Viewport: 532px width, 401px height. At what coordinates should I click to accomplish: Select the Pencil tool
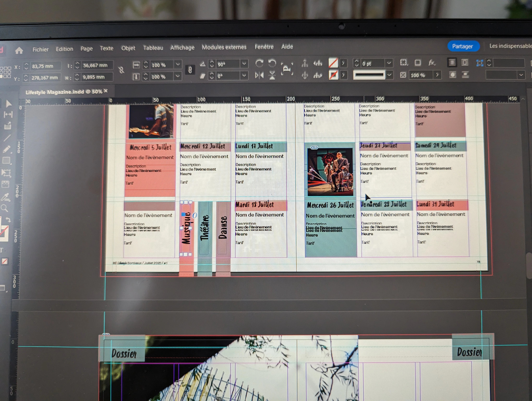[7, 149]
